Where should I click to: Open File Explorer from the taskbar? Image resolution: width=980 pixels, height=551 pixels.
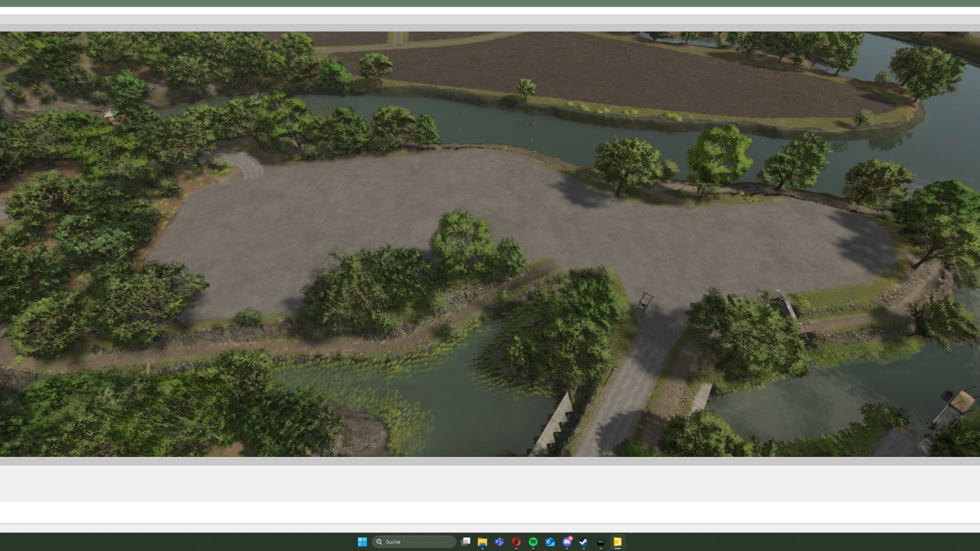tap(482, 542)
